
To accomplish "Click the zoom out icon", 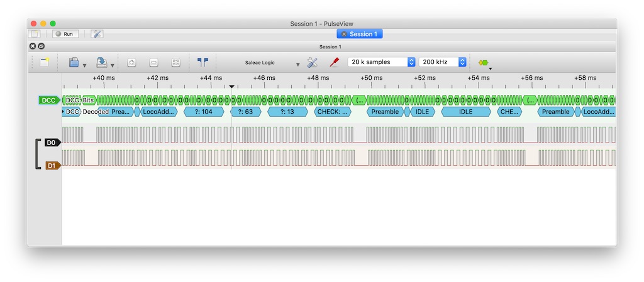I will coord(153,62).
